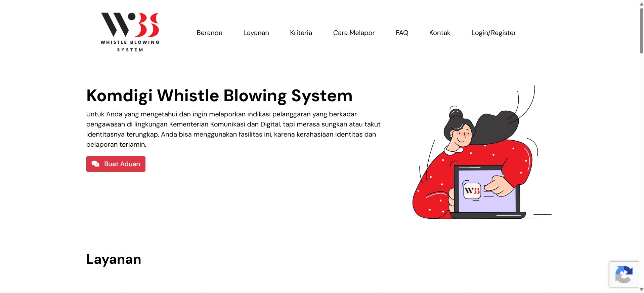The height and width of the screenshot is (293, 644).
Task: Select Kriteria in the navigation bar
Action: tap(301, 33)
